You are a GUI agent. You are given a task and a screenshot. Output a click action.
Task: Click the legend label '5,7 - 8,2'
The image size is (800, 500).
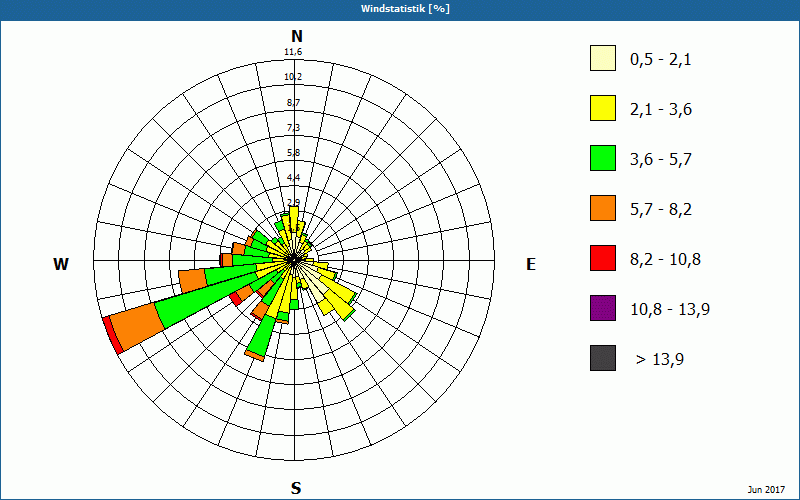coord(661,210)
